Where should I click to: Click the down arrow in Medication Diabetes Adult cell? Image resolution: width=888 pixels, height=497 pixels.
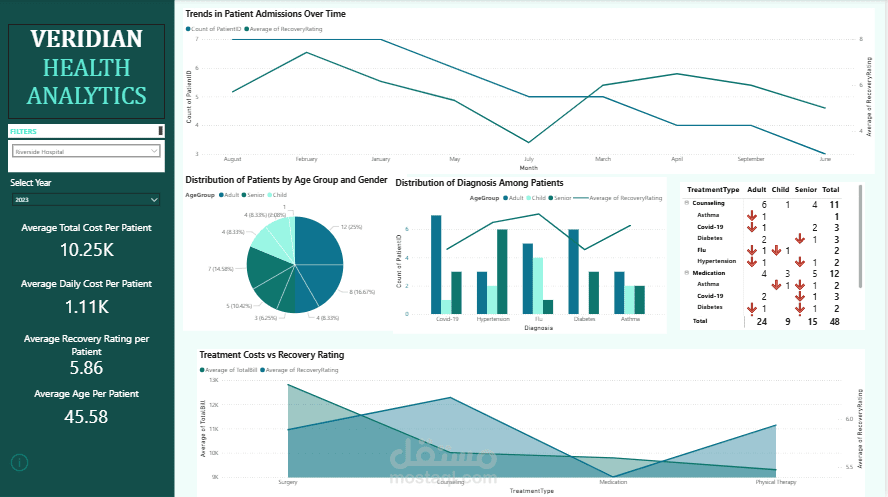coord(752,309)
